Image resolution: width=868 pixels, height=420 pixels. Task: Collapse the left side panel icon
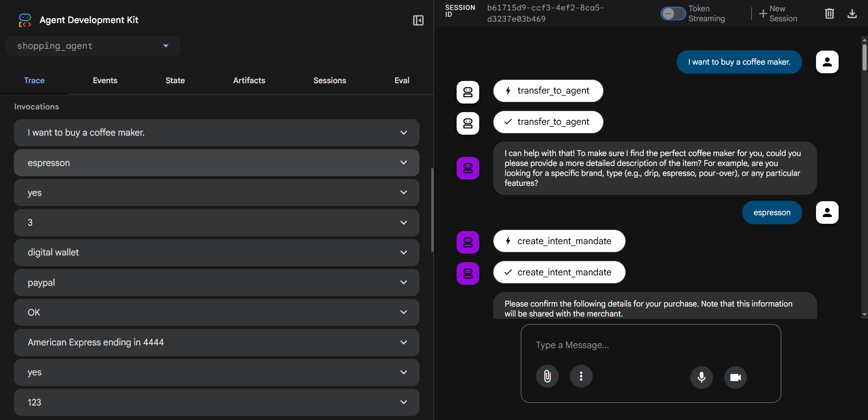click(418, 20)
